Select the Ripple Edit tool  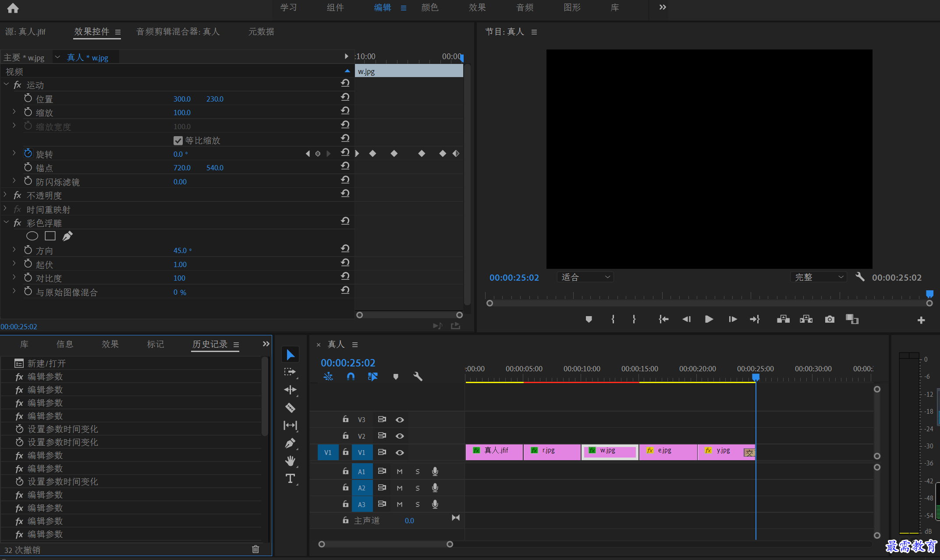pyautogui.click(x=290, y=390)
